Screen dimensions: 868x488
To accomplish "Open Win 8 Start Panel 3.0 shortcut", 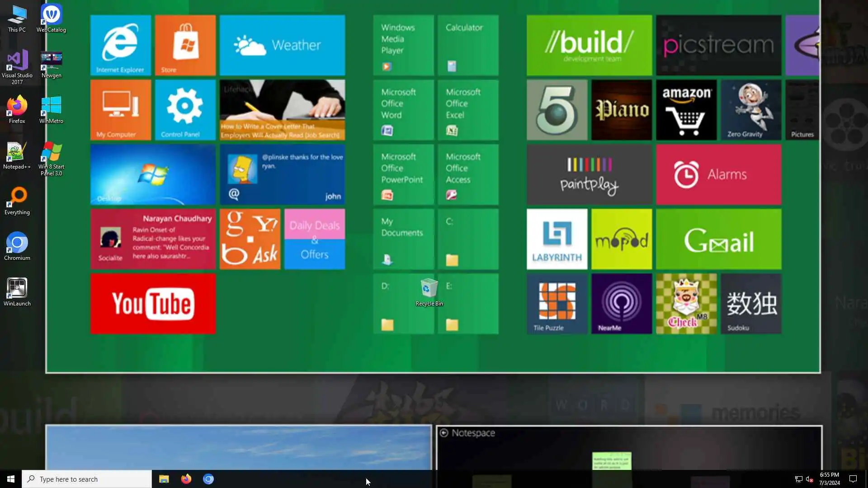I will (x=51, y=153).
